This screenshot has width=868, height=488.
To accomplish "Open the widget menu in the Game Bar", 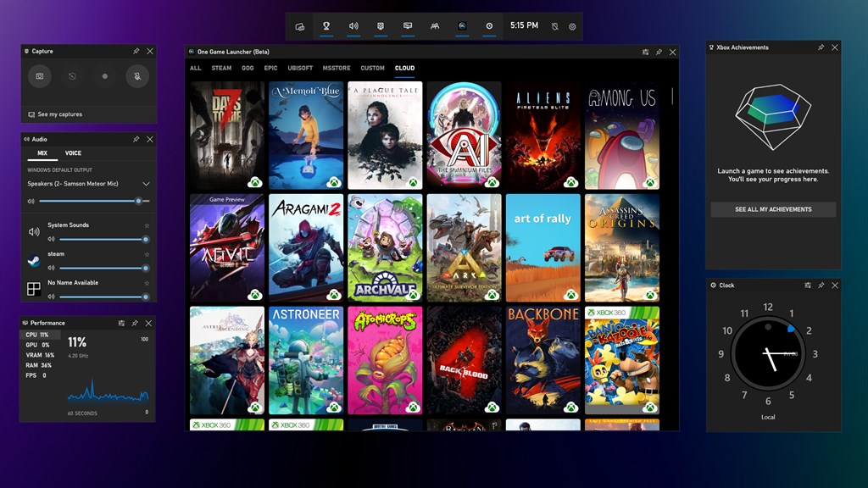I will pyautogui.click(x=299, y=26).
